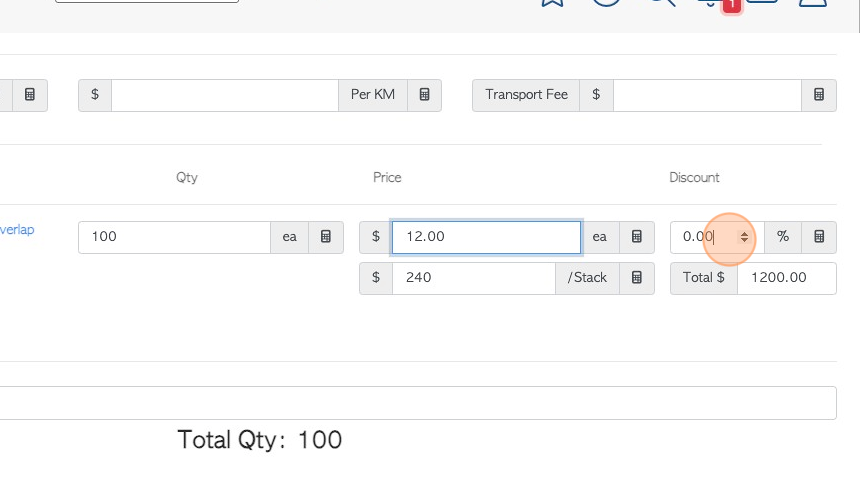Open the Transport Fee calculator icon
860x481 pixels.
pos(818,95)
